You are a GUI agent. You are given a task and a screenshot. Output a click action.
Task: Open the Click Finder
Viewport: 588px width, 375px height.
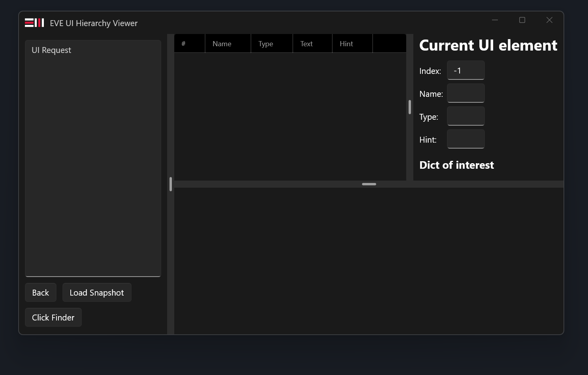[53, 317]
